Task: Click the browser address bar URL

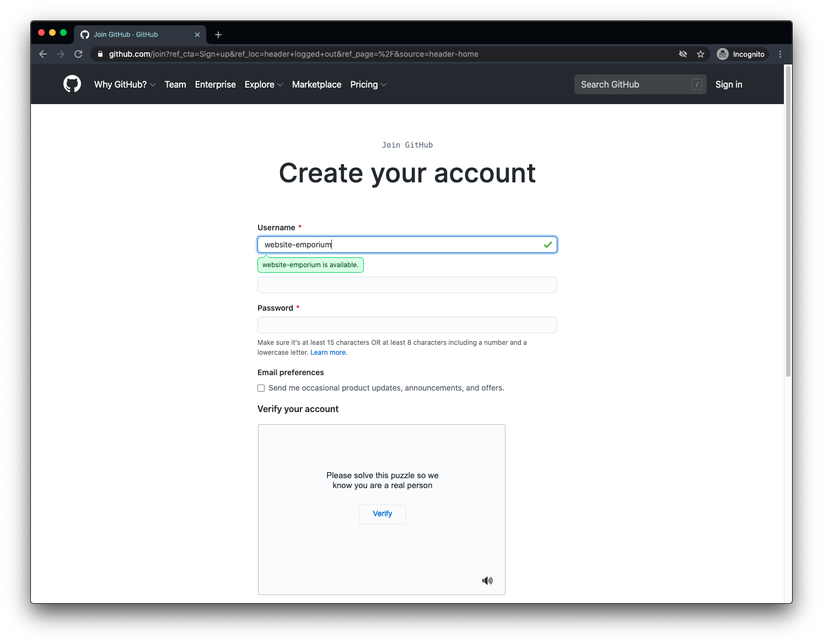Action: 294,54
